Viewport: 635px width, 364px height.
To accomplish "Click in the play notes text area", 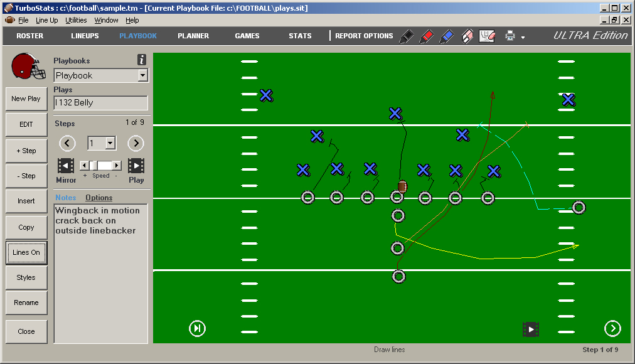I will coord(101,273).
